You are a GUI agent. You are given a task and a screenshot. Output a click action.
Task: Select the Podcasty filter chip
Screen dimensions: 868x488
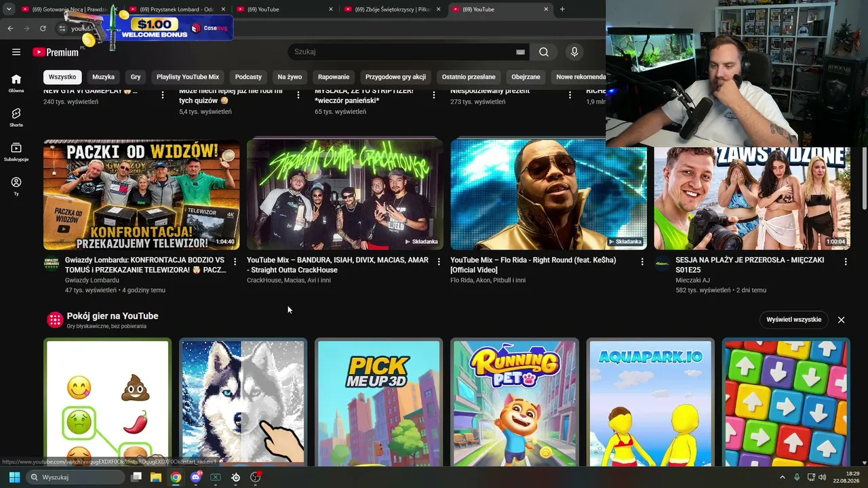pyautogui.click(x=248, y=77)
